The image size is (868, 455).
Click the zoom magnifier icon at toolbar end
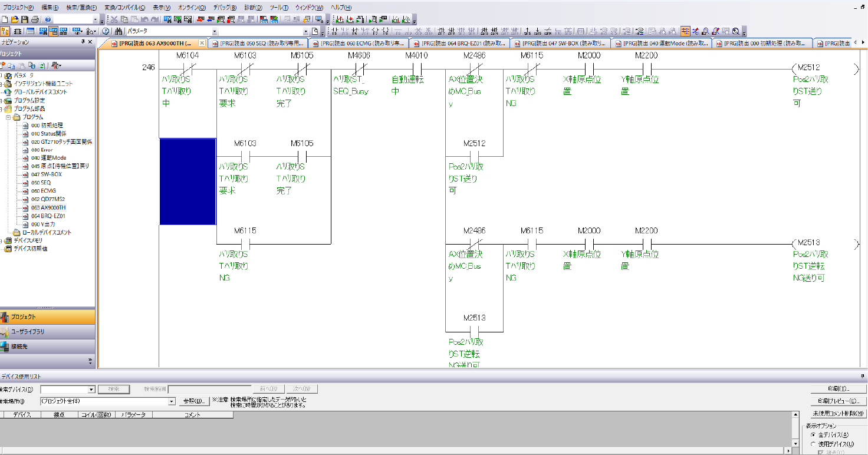[735, 31]
